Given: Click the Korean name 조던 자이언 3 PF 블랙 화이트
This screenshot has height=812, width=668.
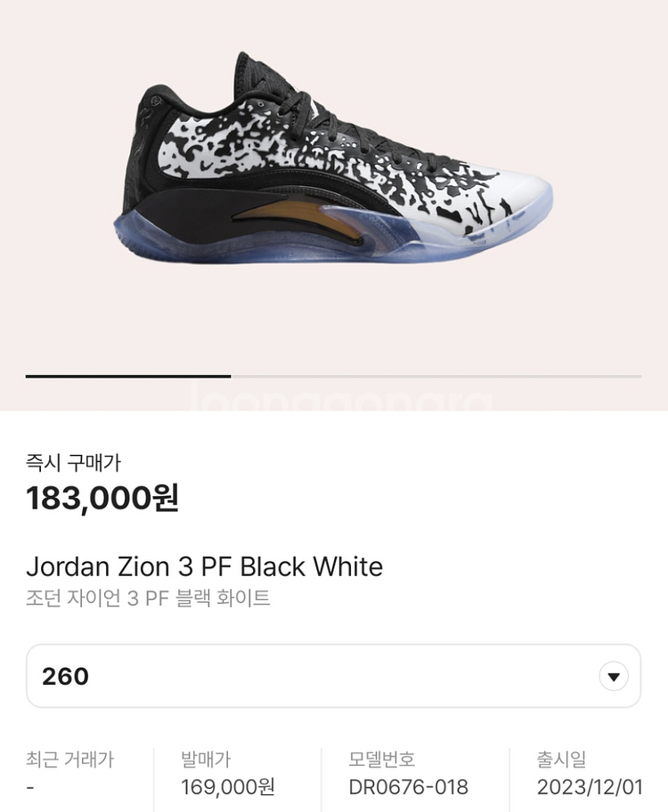Looking at the screenshot, I should [148, 598].
